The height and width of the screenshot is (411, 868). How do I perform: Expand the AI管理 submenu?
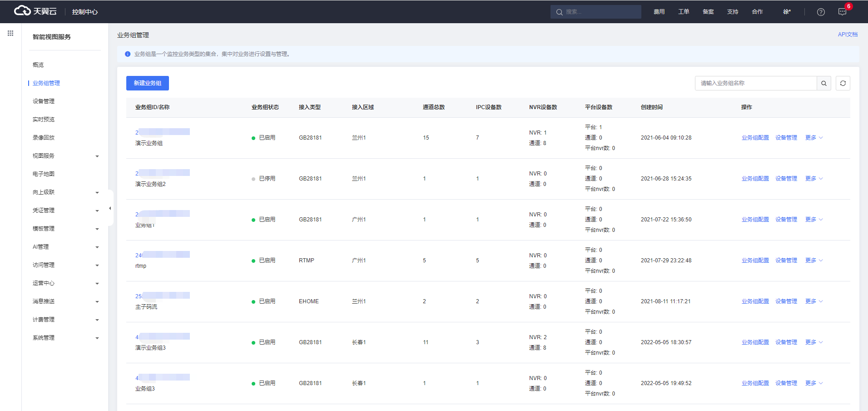point(66,247)
